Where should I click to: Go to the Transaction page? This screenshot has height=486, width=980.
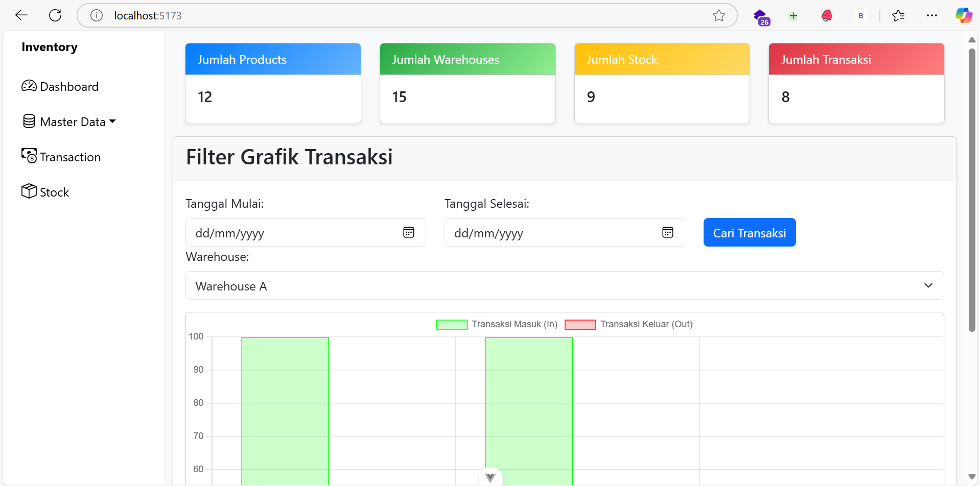click(x=70, y=157)
